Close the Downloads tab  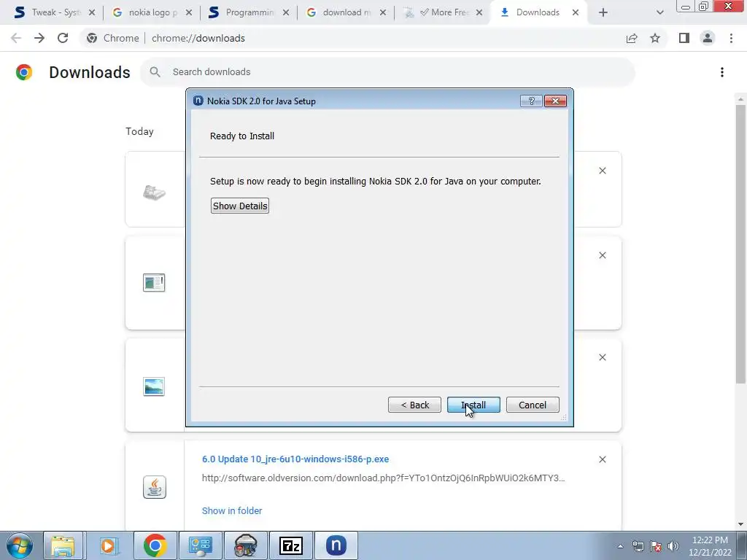[576, 12]
